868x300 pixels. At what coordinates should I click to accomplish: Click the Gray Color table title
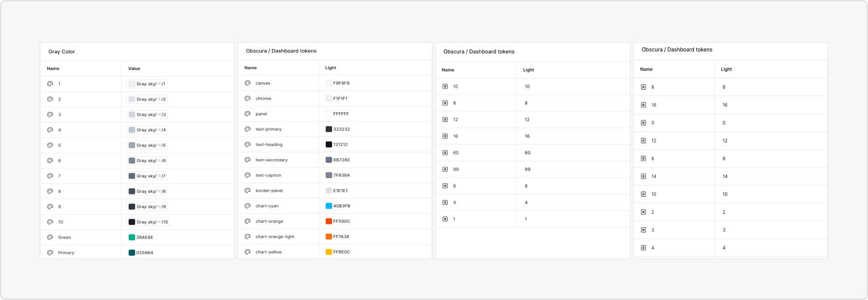[x=61, y=52]
